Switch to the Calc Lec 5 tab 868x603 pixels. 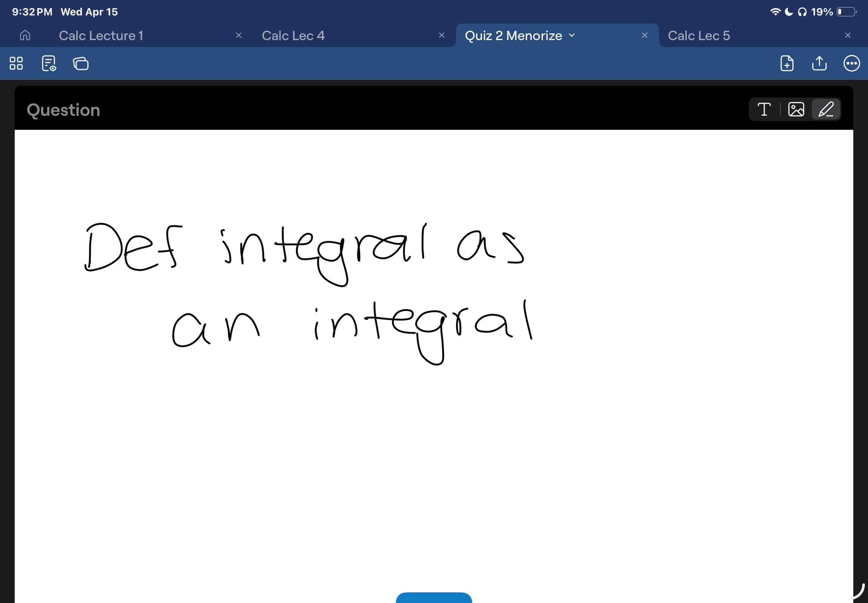(x=699, y=36)
